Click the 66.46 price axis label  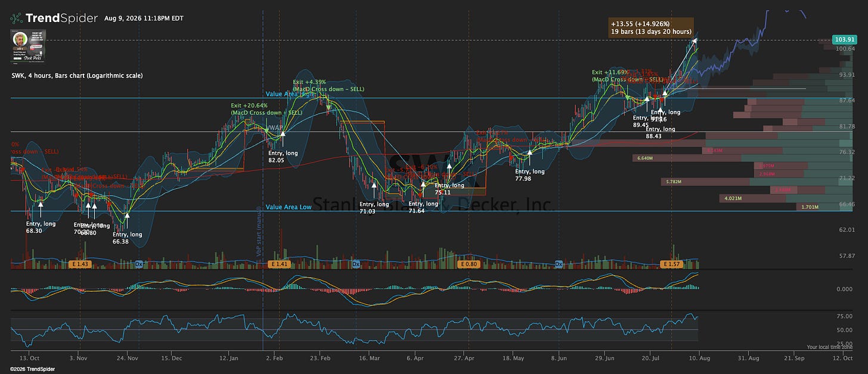point(847,204)
